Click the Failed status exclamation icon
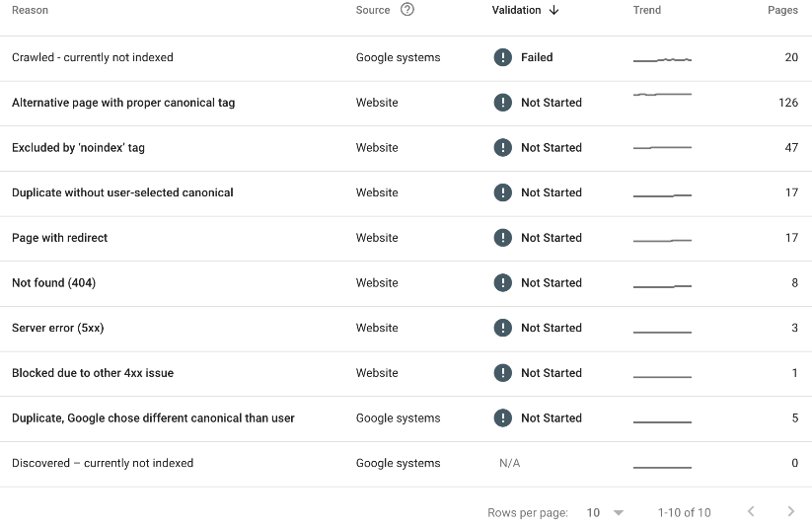The height and width of the screenshot is (529, 812). (503, 57)
